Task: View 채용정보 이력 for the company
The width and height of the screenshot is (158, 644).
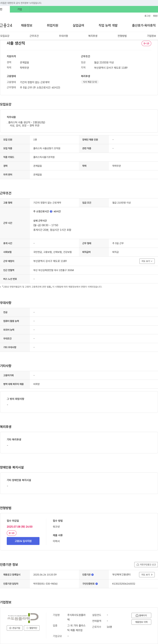Action: tap(141, 622)
